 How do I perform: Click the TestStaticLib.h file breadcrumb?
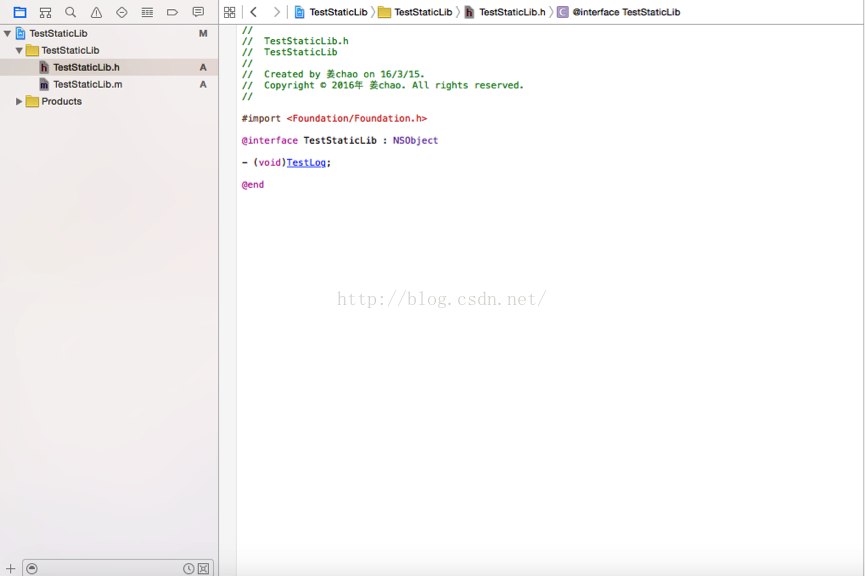pyautogui.click(x=505, y=12)
